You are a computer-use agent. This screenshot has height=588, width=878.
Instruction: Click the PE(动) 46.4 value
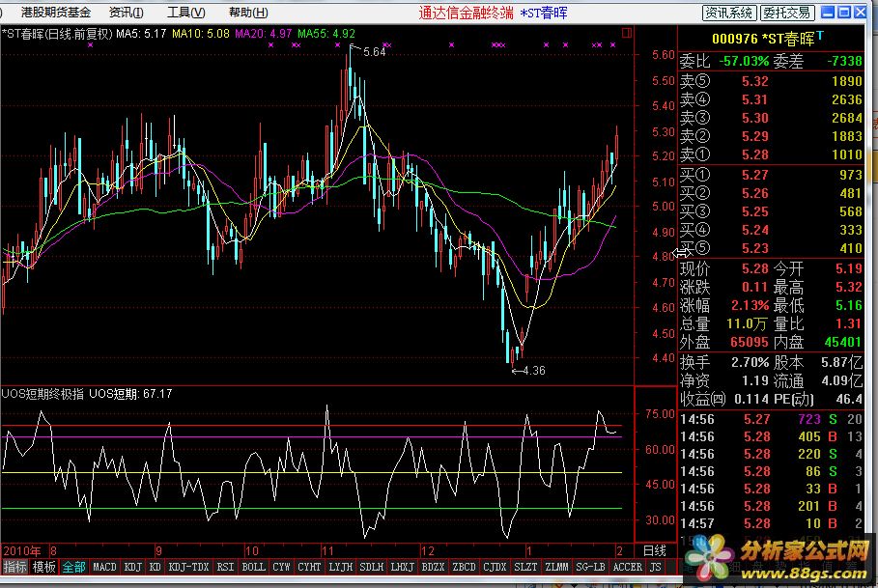pos(849,399)
